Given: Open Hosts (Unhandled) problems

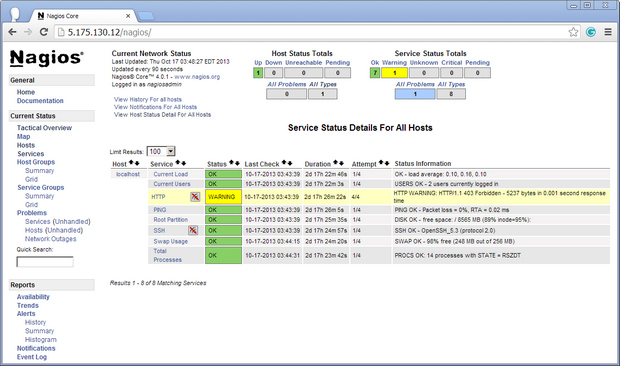Looking at the screenshot, I should 54,230.
